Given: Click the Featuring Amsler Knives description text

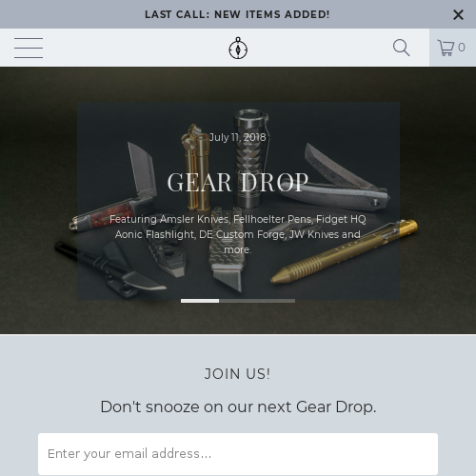Looking at the screenshot, I should point(238,234).
